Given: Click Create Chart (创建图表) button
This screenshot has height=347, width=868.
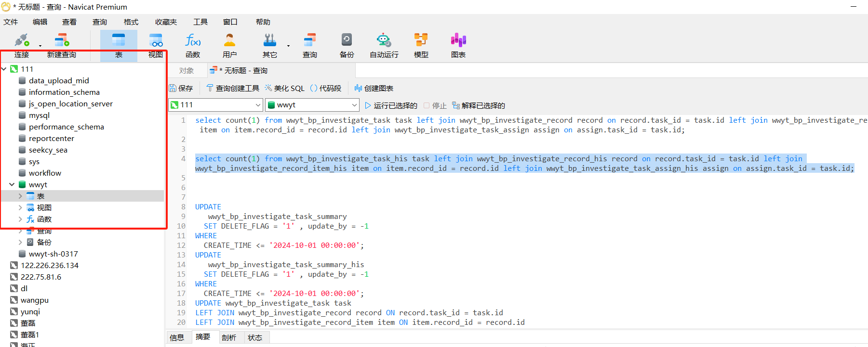Looking at the screenshot, I should 374,88.
